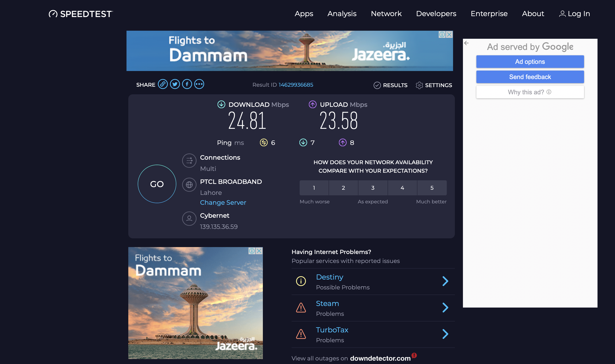Click Flights to Dammam banner ad
Screen dimensions: 615x364
tap(290, 51)
